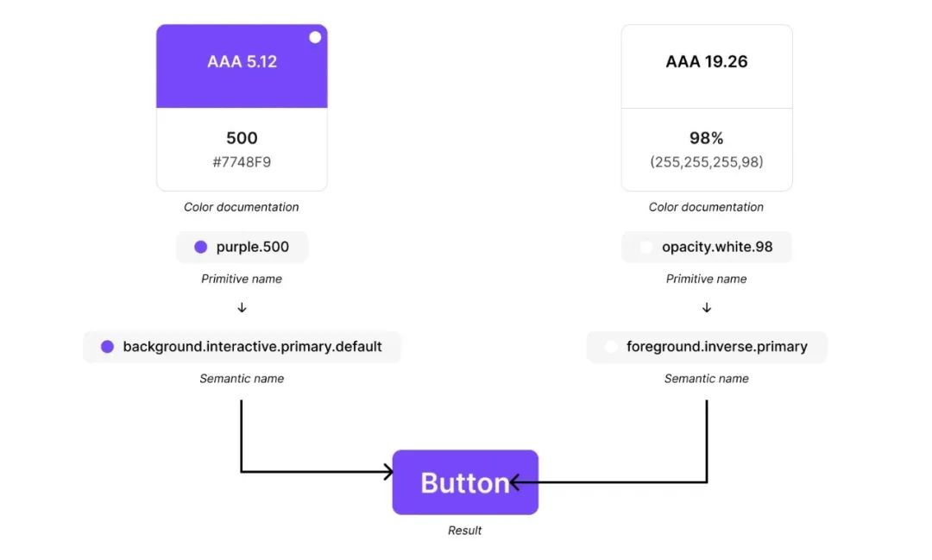Select the foreground.inverse.primary chip

click(x=707, y=347)
